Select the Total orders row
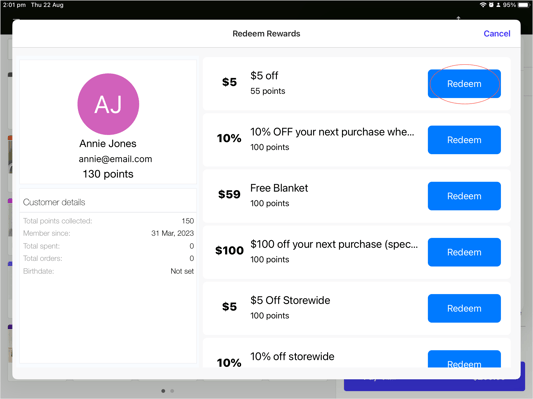533x399 pixels. tap(108, 258)
